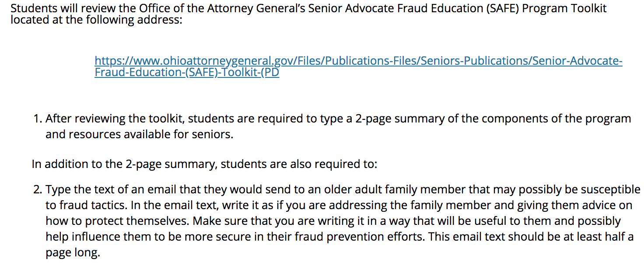Click the 'and resources available for seniors.' line
Image resolution: width=644 pixels, height=266 pixels.
coord(140,134)
